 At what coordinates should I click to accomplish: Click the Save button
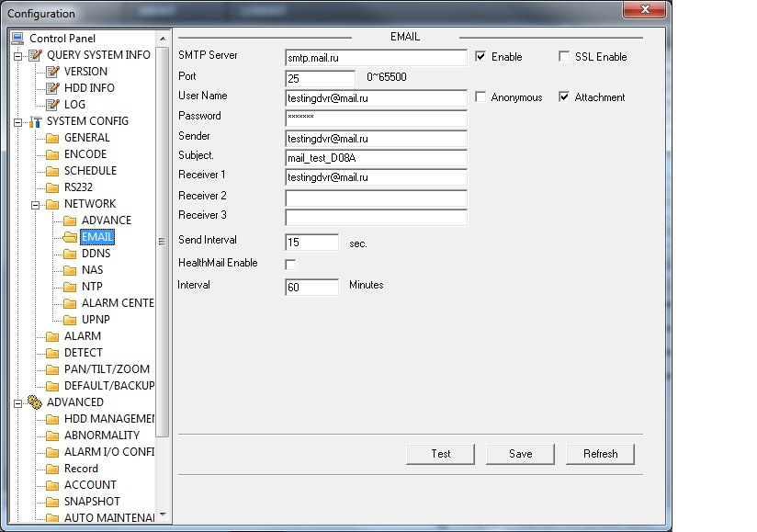click(x=520, y=454)
